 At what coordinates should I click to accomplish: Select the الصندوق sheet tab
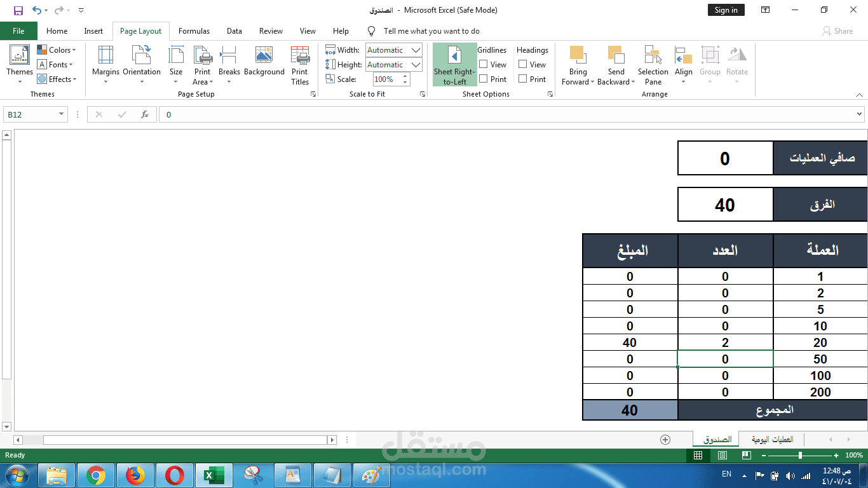717,440
